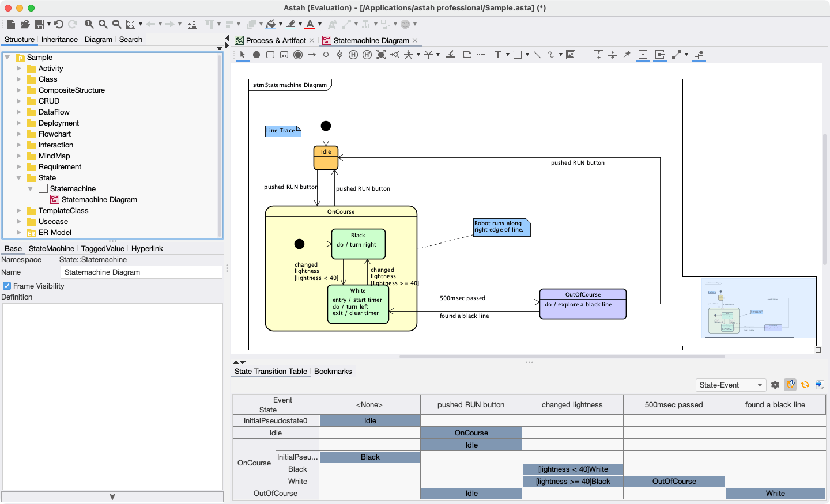Uncheck the Frame Visibility checkbox
This screenshot has width=830, height=504.
point(7,286)
